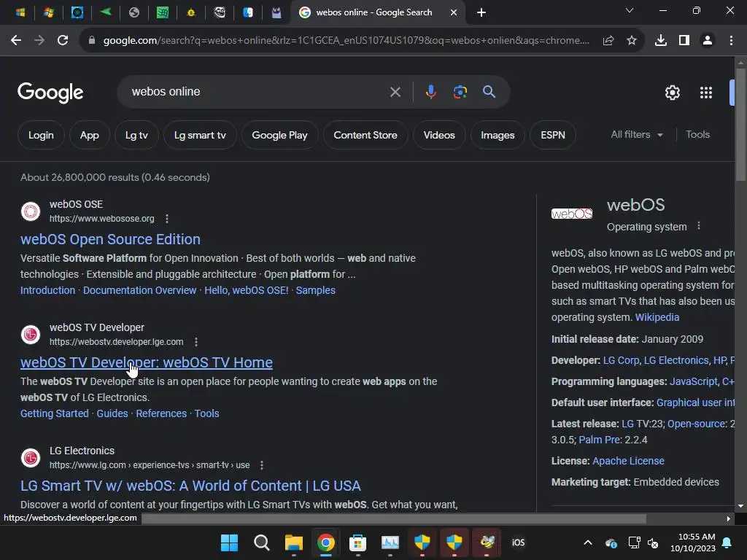This screenshot has width=747, height=560.
Task: Open Introduction sitelink under webOS OSE
Action: tap(47, 290)
